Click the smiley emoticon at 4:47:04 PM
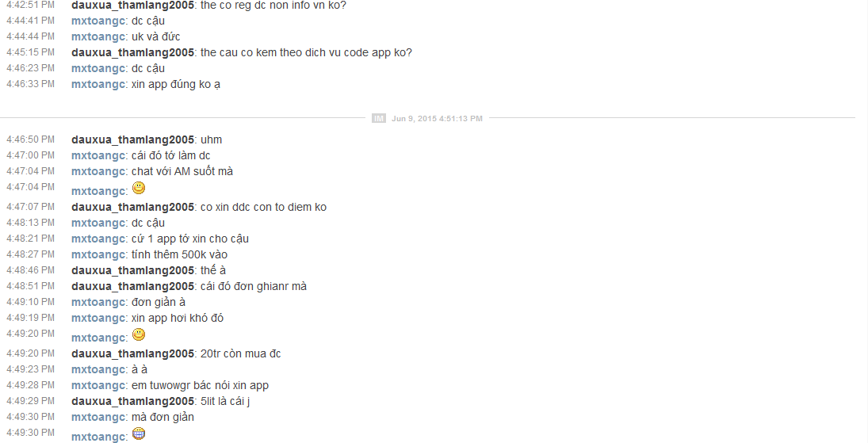 tap(139, 189)
